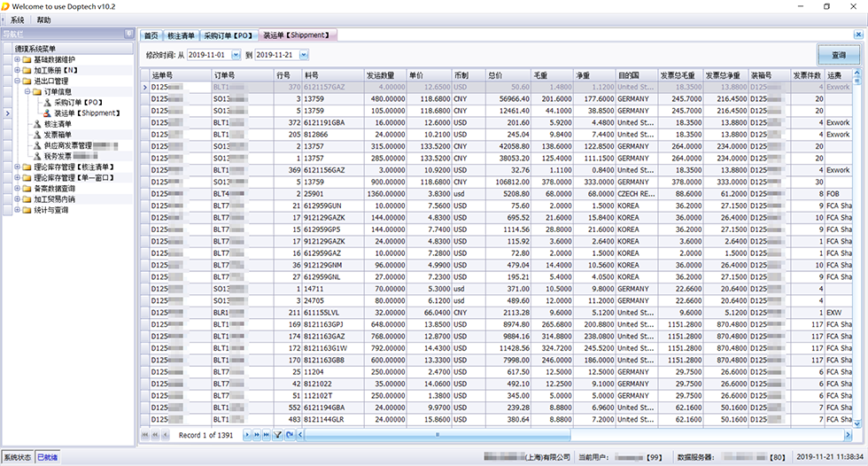Expand the 基础数据维护 folder

pyautogui.click(x=17, y=59)
